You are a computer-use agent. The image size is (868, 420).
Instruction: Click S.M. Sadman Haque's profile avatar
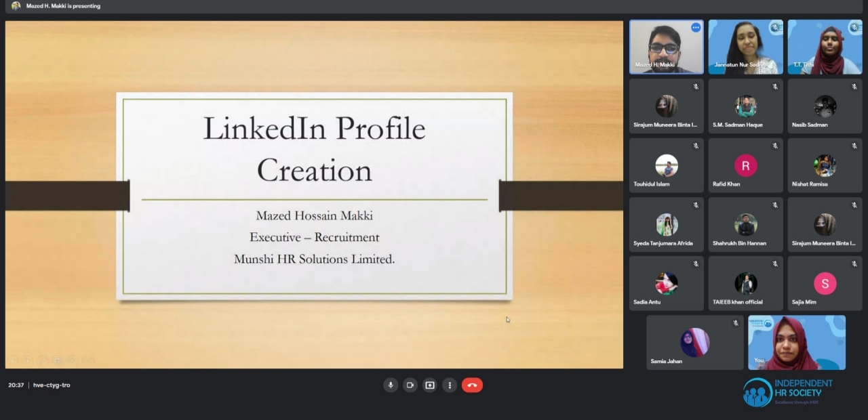pyautogui.click(x=746, y=106)
